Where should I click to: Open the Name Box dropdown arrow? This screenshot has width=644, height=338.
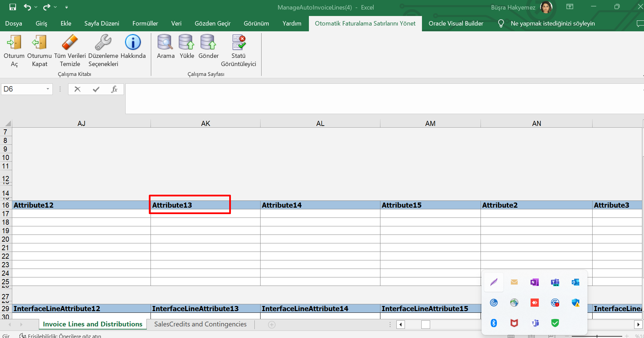click(x=48, y=89)
